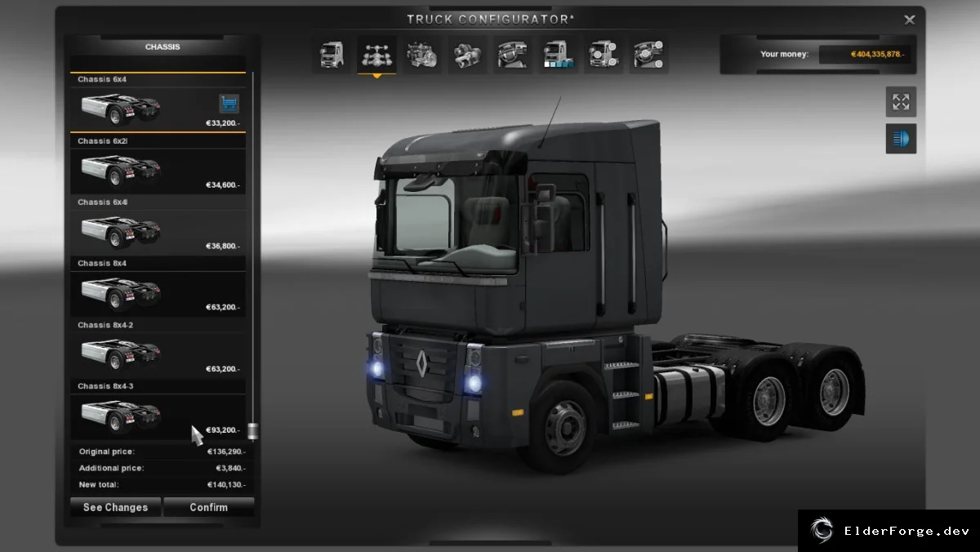This screenshot has height=552, width=980.
Task: Click the CHASSIS panel header
Action: click(163, 47)
